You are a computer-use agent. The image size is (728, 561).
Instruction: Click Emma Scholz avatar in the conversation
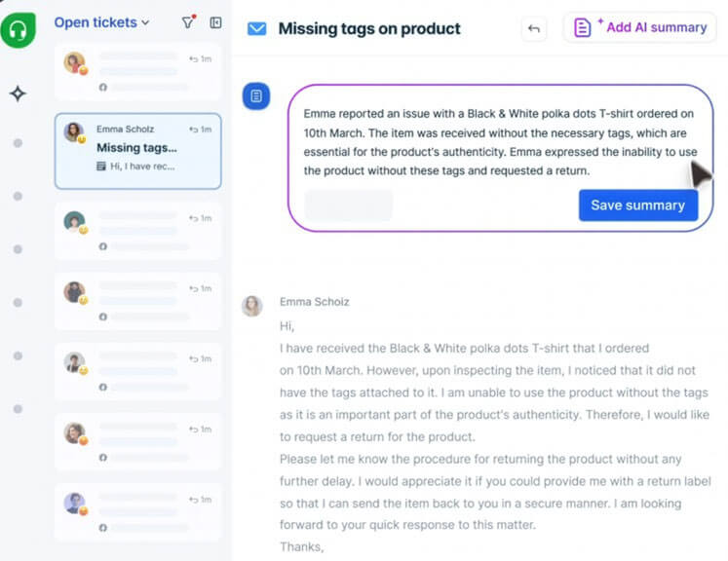[x=252, y=306]
